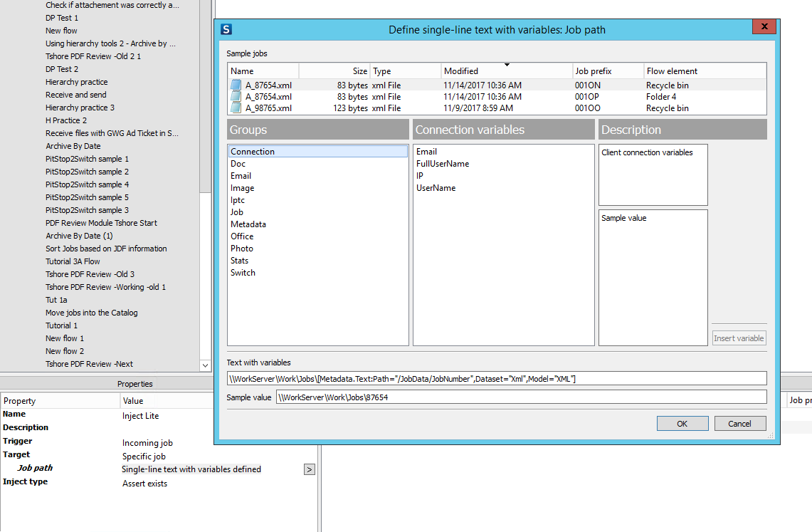The image size is (812, 532).
Task: Click the A_87654.xml file icon in Folder 4
Action: (x=236, y=97)
